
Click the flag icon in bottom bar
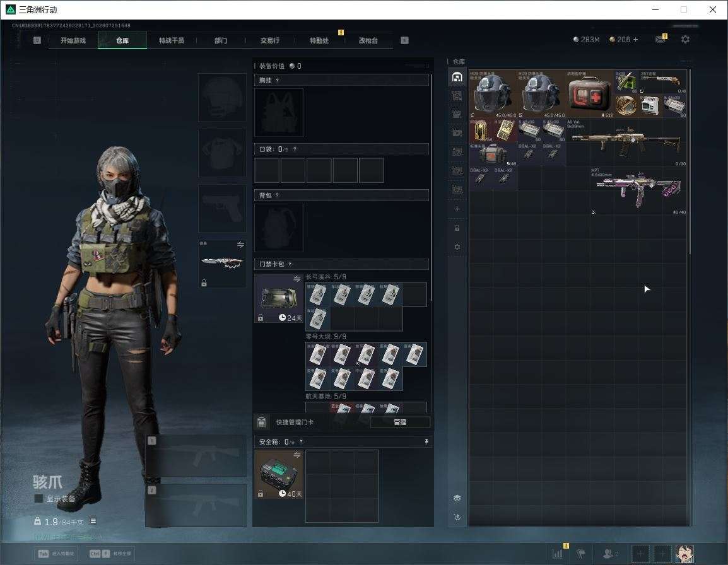[x=580, y=554]
